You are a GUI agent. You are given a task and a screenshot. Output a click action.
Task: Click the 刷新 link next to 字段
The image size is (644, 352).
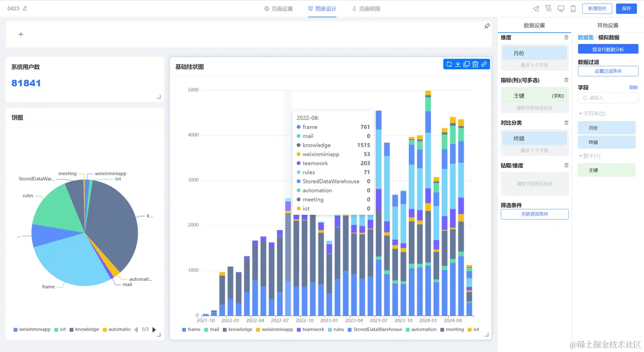click(633, 88)
